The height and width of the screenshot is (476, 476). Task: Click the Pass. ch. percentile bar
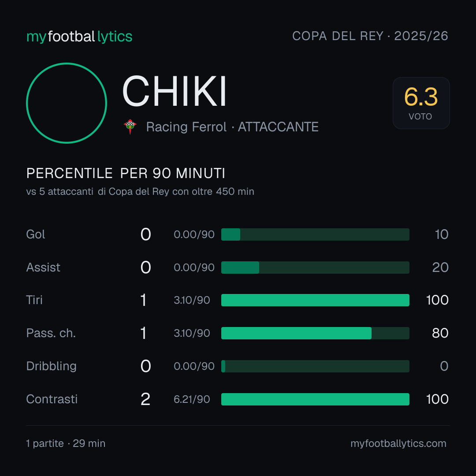click(315, 333)
